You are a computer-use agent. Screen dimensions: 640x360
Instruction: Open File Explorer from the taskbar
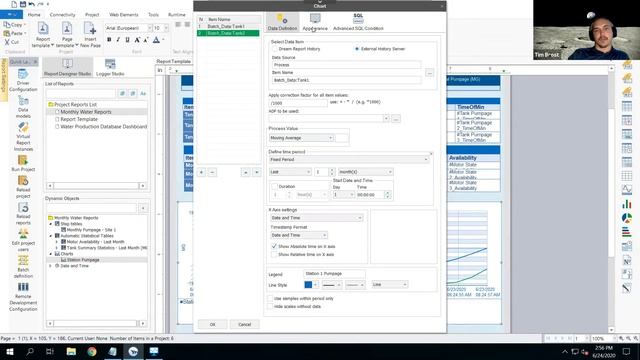tap(71, 351)
